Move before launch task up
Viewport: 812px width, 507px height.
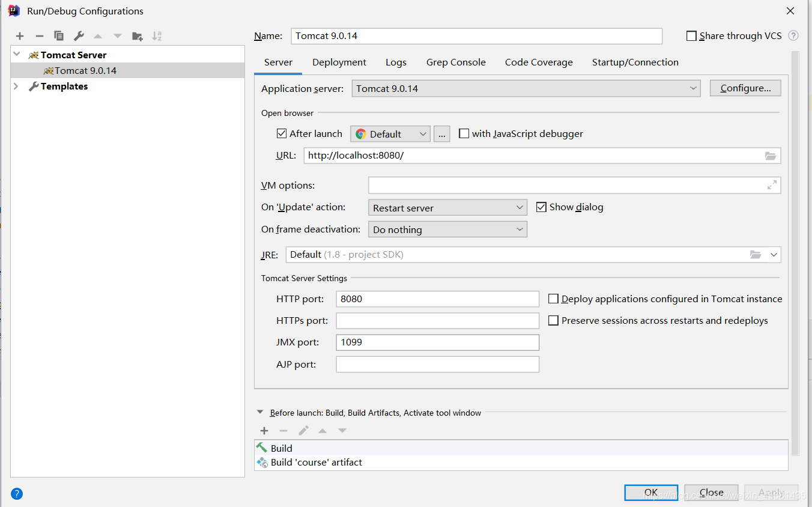[323, 431]
